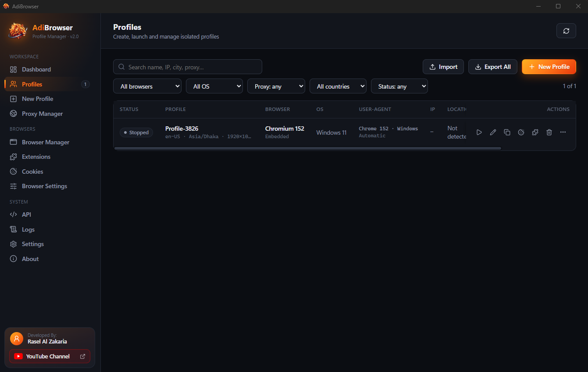Screen dimensions: 588x372
Task: Click the Import button
Action: point(443,67)
